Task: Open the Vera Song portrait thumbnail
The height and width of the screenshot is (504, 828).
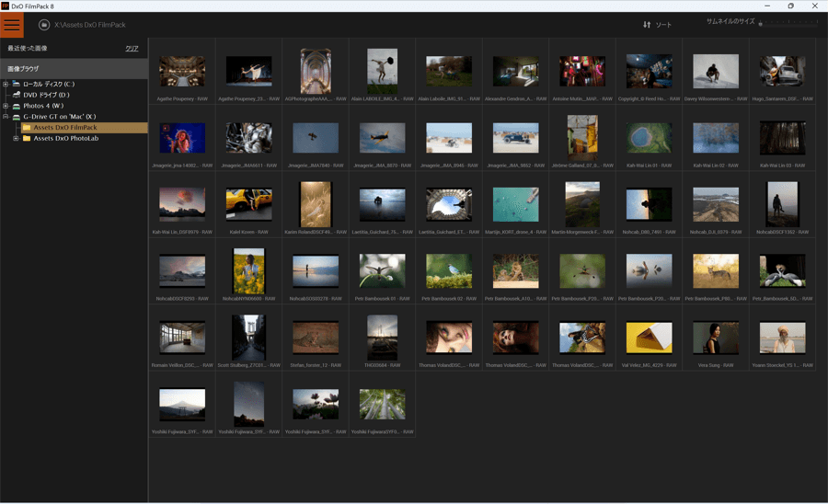Action: coord(715,338)
